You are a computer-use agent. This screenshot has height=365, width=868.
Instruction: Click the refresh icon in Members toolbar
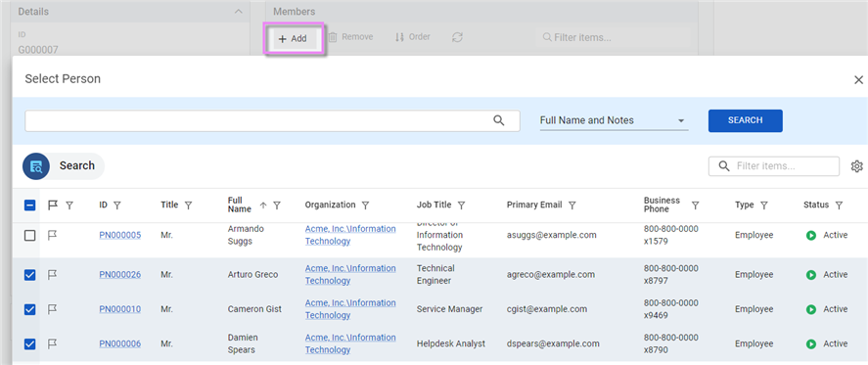tap(457, 37)
